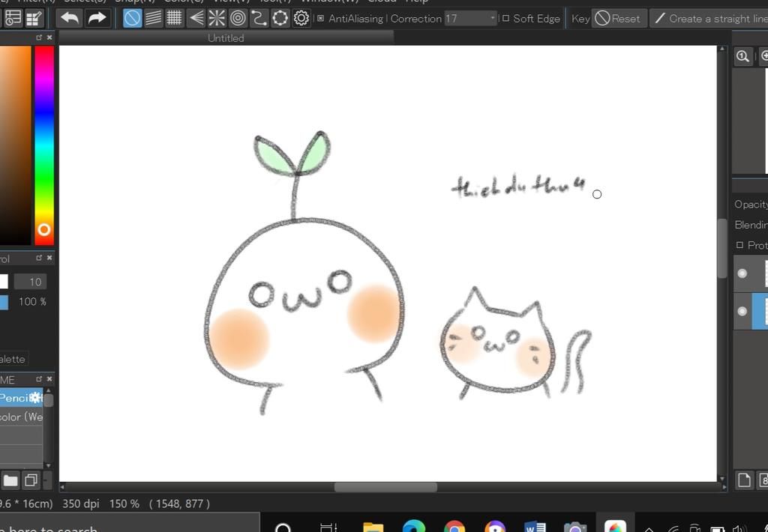The width and height of the screenshot is (768, 532).
Task: Enable the ellipse snap with nodes
Action: tap(280, 19)
